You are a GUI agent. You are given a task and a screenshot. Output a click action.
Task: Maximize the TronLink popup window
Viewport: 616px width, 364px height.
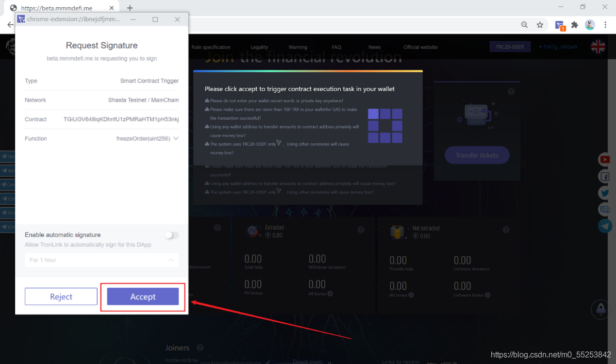[155, 19]
